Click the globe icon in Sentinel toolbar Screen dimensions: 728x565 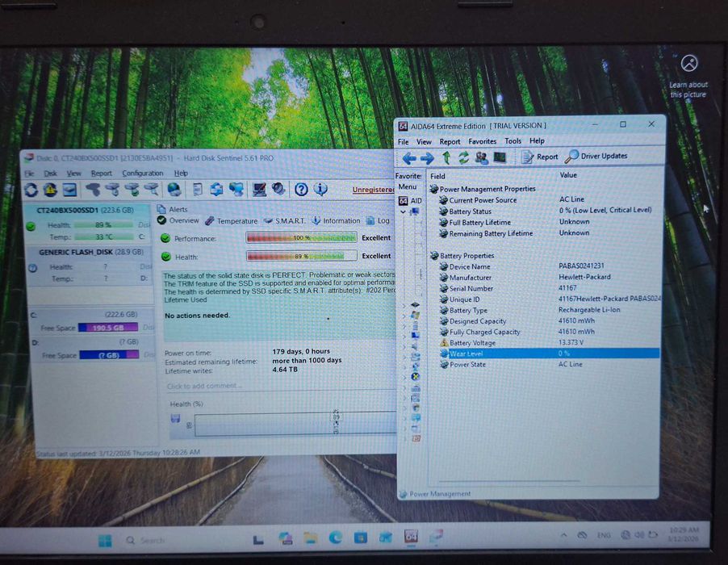[174, 189]
